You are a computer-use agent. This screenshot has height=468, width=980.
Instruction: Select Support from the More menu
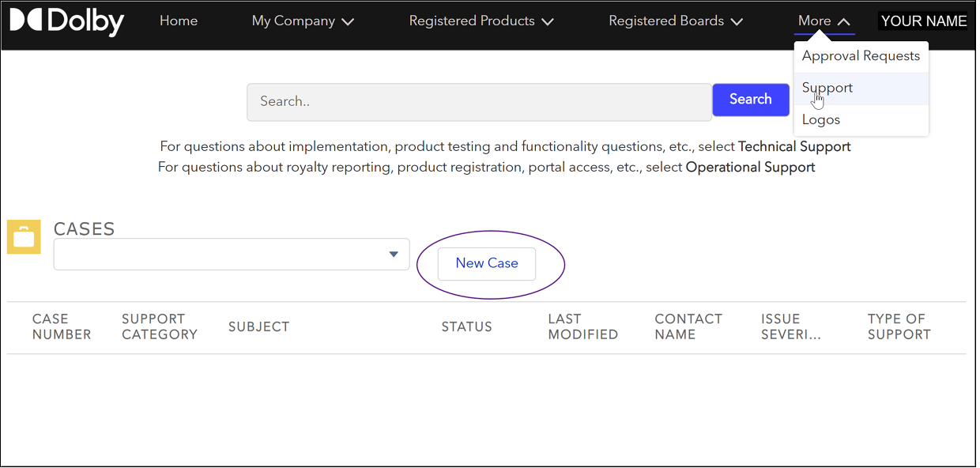[827, 87]
